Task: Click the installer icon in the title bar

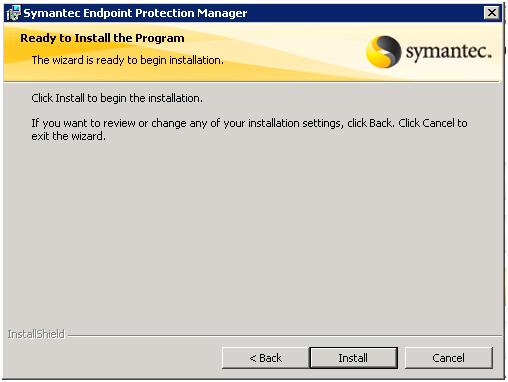Action: point(14,13)
